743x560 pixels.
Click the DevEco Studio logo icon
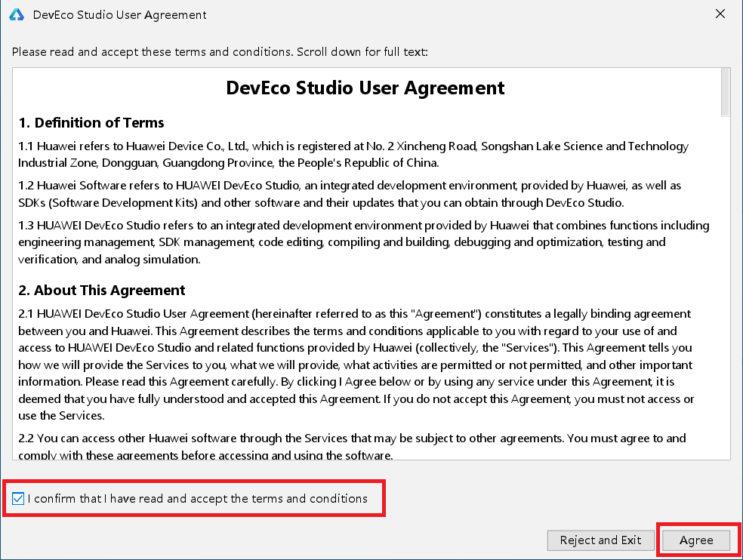(17, 14)
